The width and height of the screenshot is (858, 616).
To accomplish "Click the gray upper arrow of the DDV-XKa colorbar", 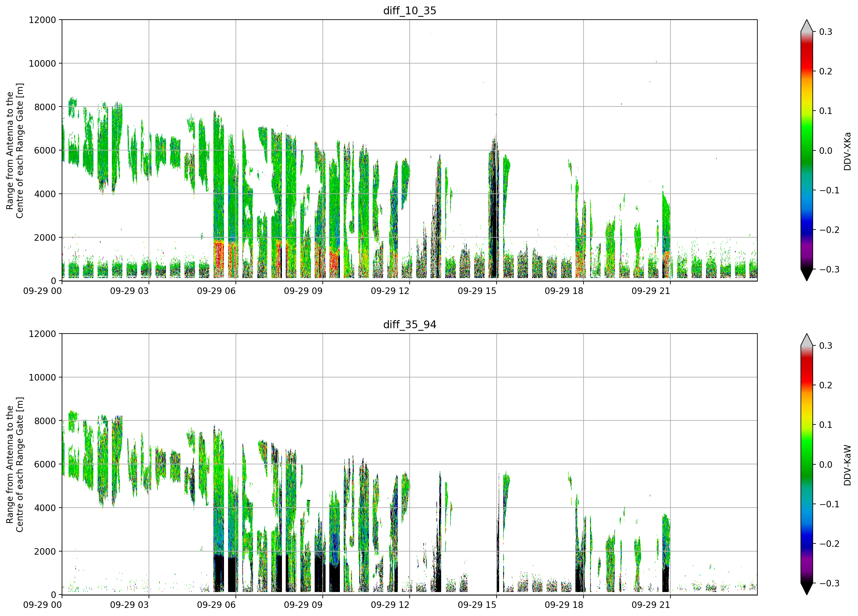I will click(807, 27).
